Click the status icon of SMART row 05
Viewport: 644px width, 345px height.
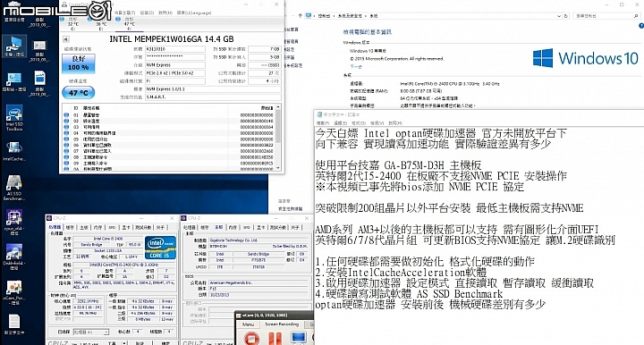pos(66,139)
